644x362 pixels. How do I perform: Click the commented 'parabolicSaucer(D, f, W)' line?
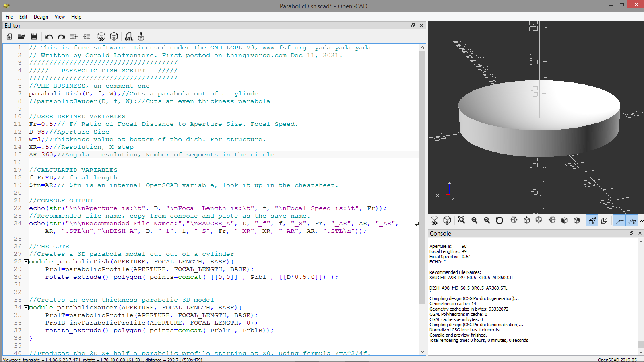click(x=149, y=101)
